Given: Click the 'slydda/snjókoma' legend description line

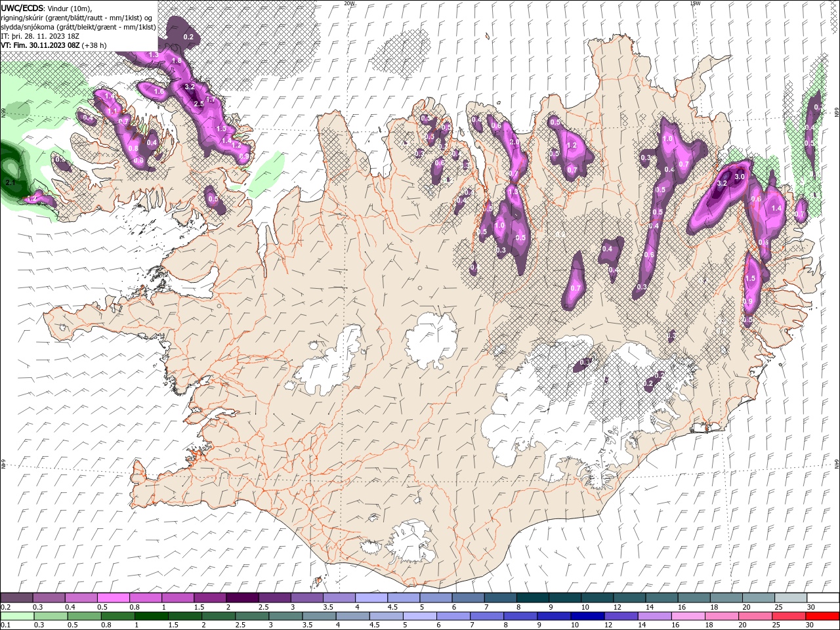Looking at the screenshot, I should pyautogui.click(x=79, y=27).
